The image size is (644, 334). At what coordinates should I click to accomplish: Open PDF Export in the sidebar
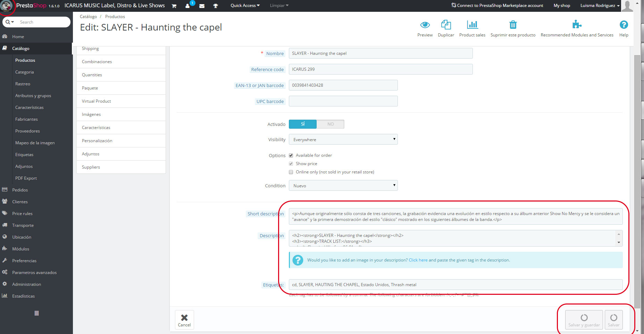26,178
